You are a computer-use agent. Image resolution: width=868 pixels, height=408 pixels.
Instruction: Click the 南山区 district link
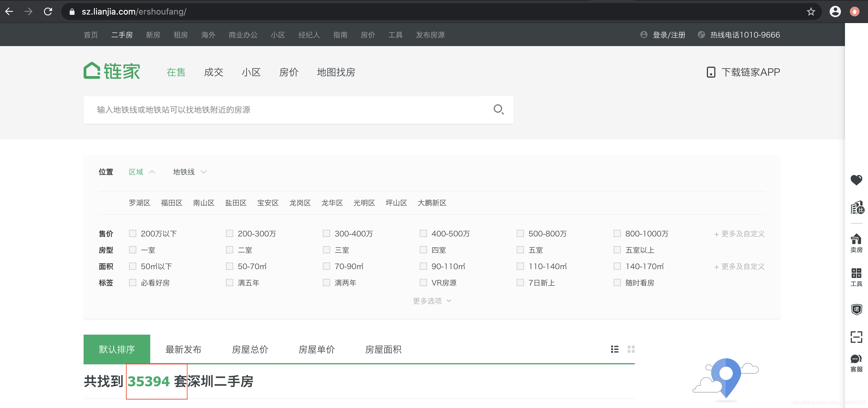(x=204, y=203)
